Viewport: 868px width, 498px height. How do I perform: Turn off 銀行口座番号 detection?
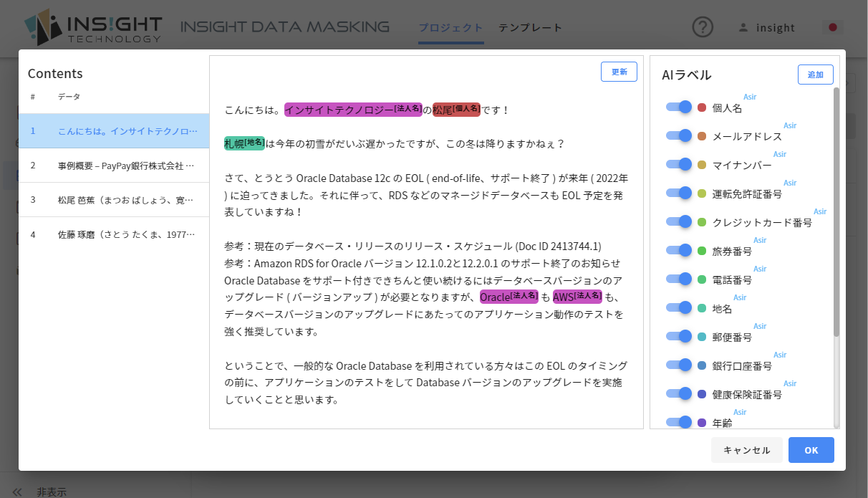tap(678, 365)
